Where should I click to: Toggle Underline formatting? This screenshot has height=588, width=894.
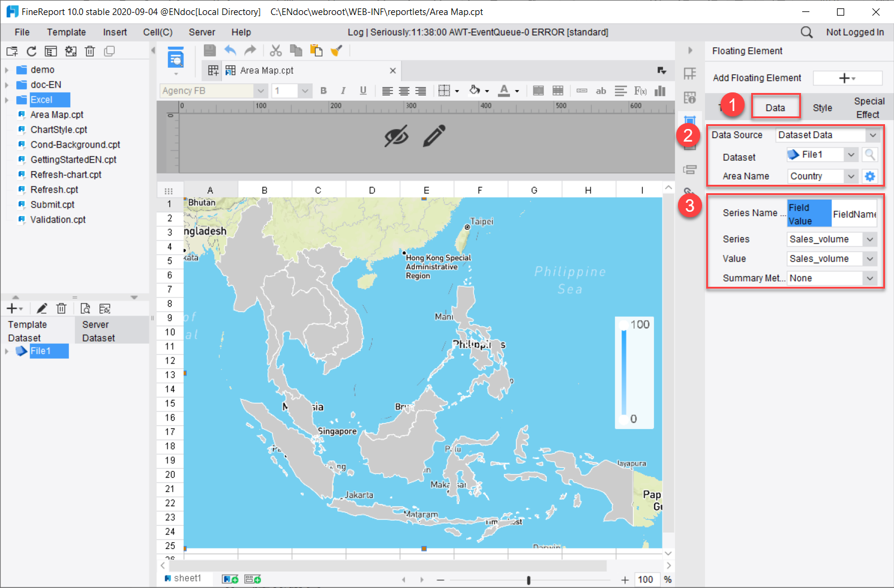pos(362,90)
